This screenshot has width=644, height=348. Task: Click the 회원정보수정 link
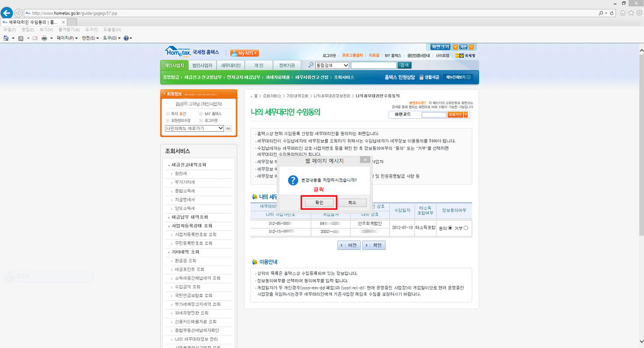coord(180,121)
